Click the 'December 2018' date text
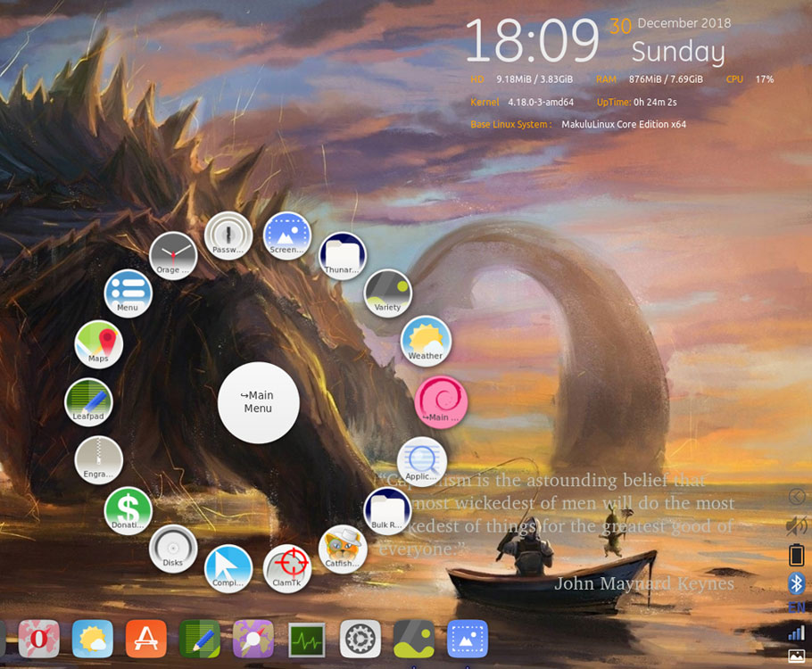 click(684, 23)
